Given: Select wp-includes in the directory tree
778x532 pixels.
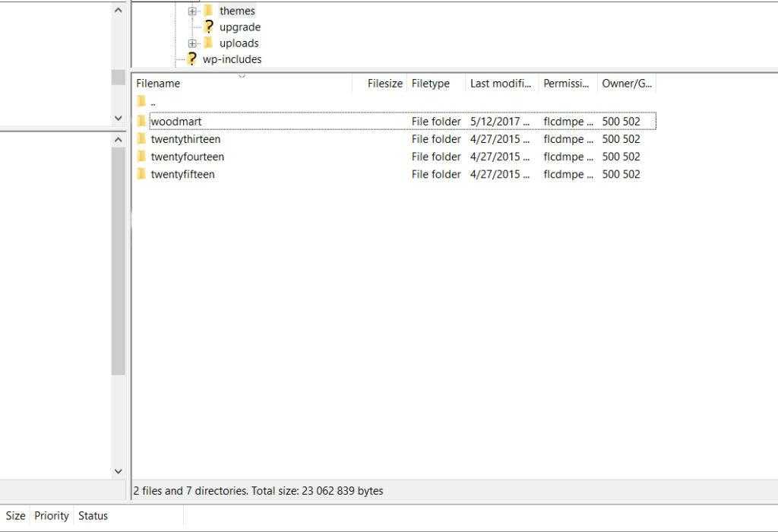Looking at the screenshot, I should (x=232, y=59).
